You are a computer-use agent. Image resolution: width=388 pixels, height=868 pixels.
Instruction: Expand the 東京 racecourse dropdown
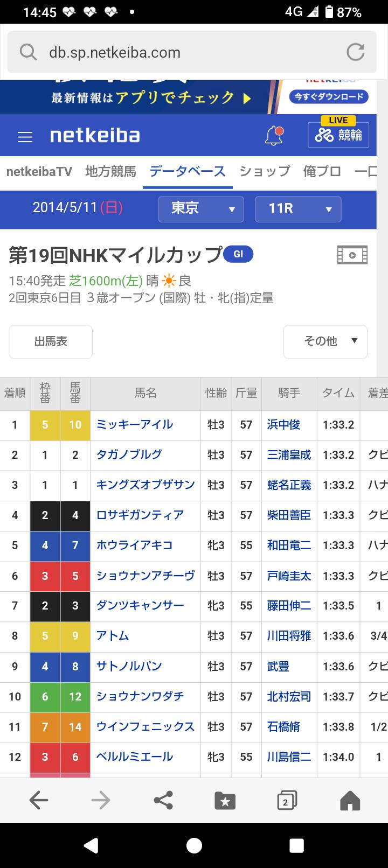click(x=201, y=209)
